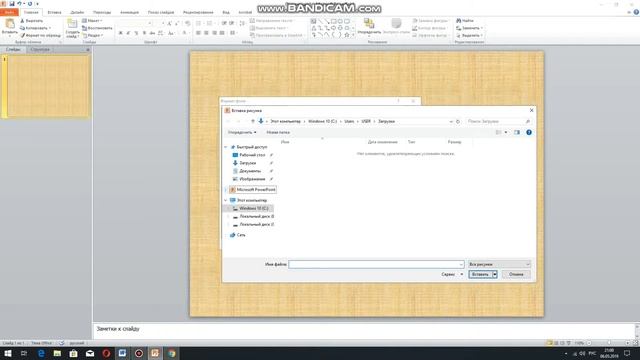Click the Имя файла input field

pyautogui.click(x=376, y=264)
